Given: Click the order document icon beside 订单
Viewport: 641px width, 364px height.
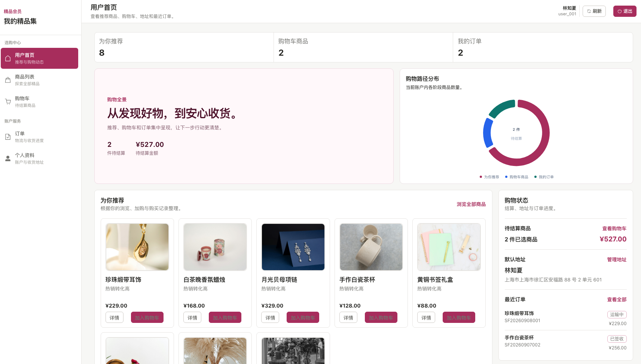Looking at the screenshot, I should [x=8, y=137].
